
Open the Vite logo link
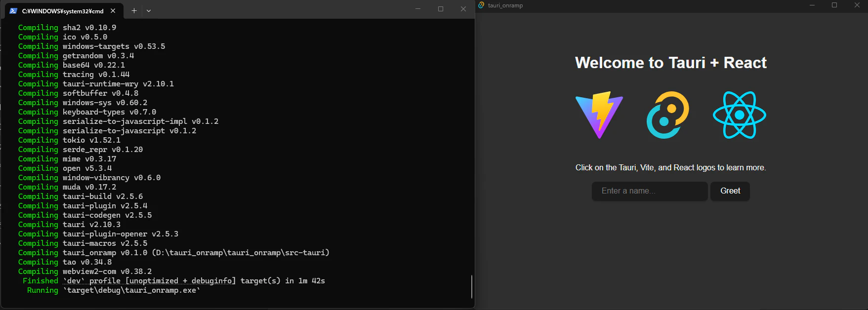point(599,115)
